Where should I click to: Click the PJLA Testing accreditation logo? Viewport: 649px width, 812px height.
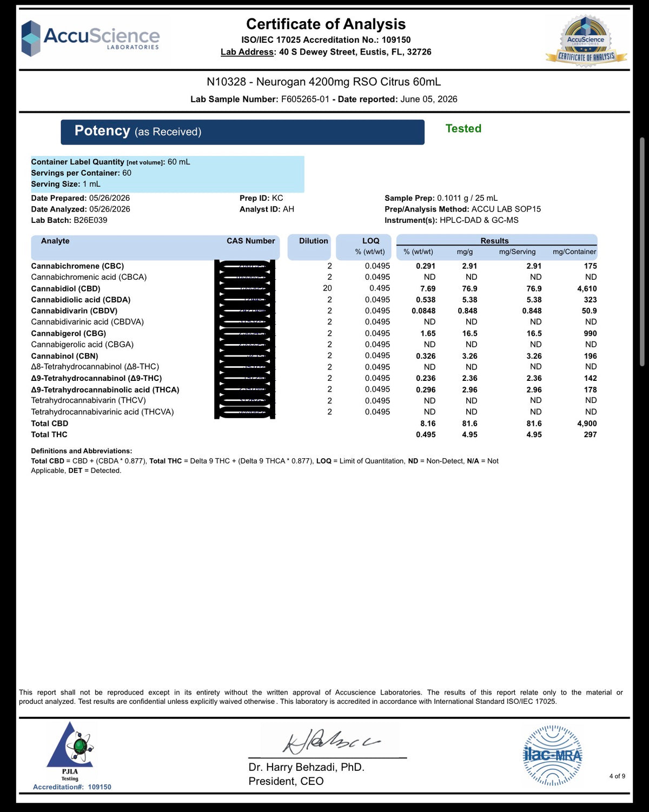tap(70, 751)
